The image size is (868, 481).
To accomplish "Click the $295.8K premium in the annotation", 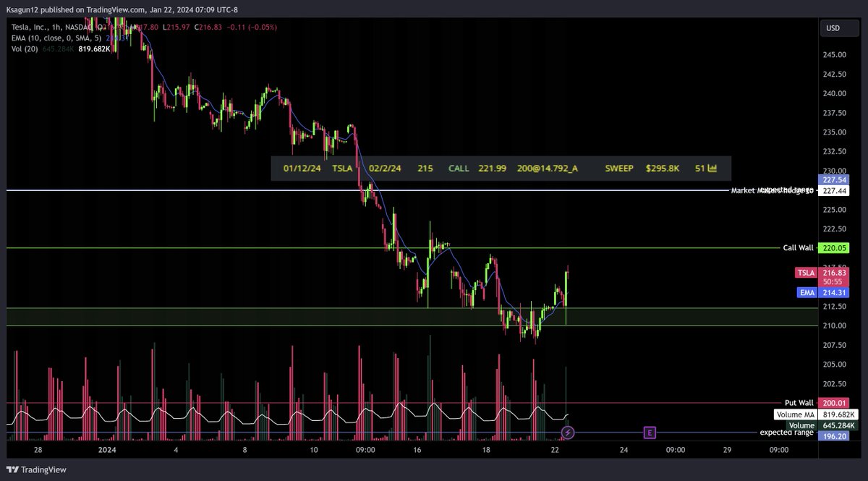I will (x=663, y=169).
